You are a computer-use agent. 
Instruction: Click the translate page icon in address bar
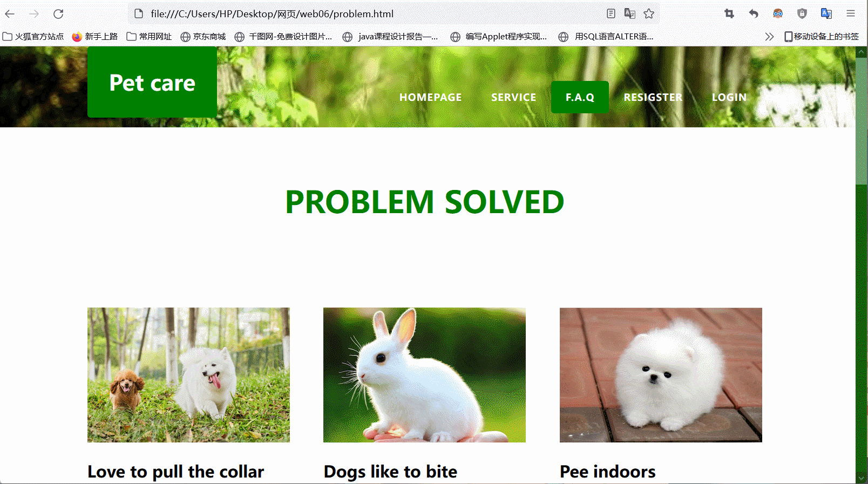pos(629,14)
